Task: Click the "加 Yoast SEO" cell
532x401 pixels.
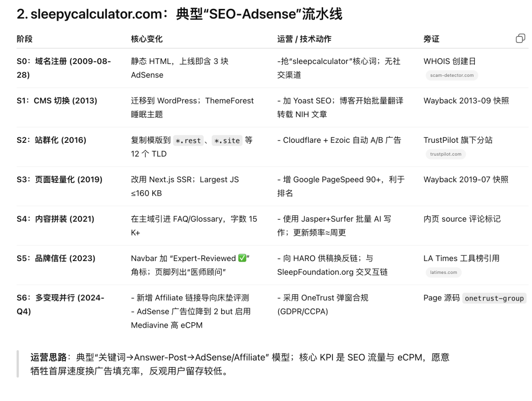Action: [340, 107]
